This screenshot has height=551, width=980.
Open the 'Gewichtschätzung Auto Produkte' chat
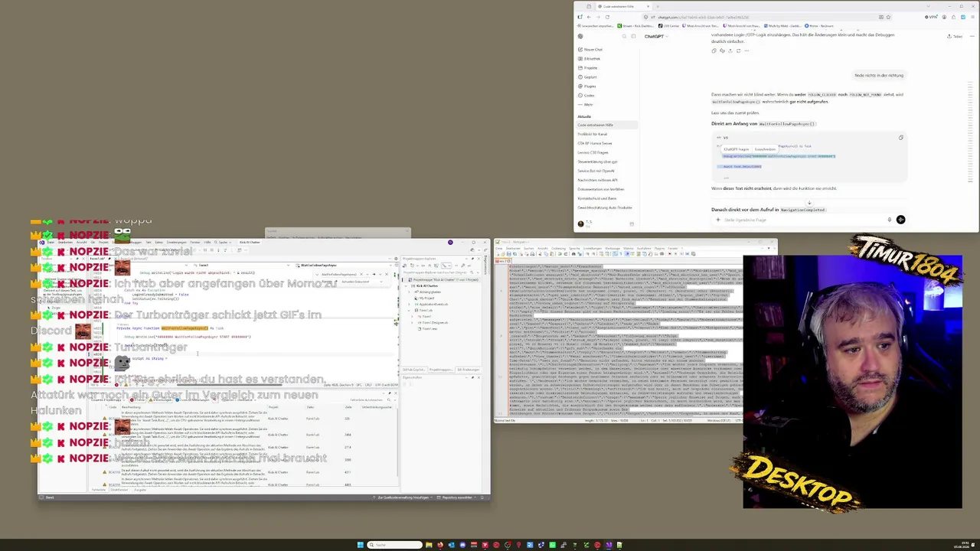click(605, 207)
